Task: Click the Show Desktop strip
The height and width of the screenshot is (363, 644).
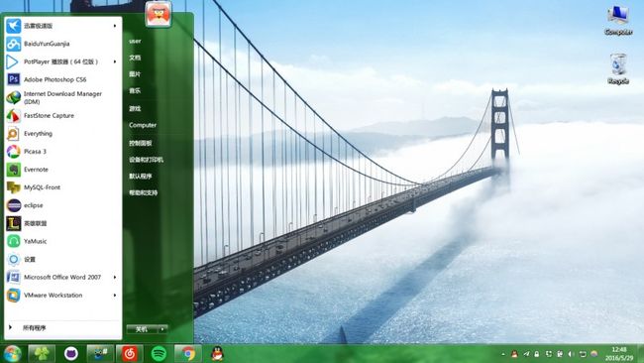Action: tap(640, 353)
